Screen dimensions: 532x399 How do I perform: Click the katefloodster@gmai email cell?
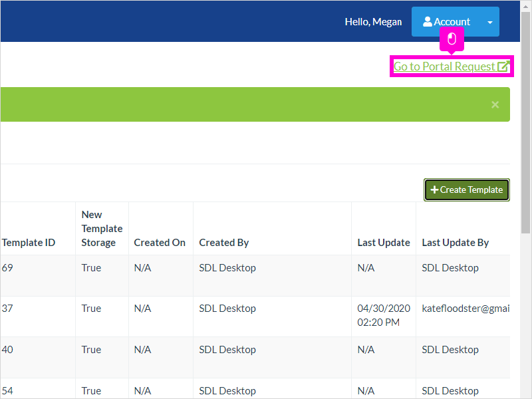click(463, 317)
